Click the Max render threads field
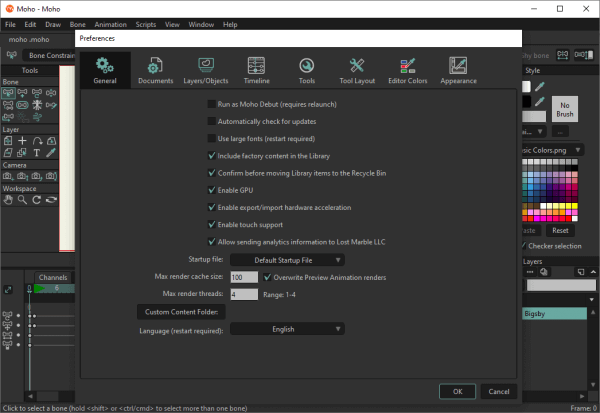 (x=244, y=294)
